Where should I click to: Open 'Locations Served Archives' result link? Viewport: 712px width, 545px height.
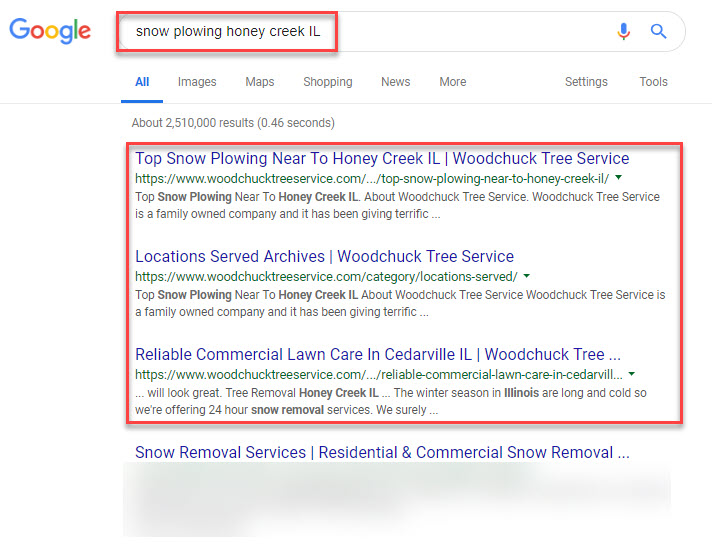324,257
